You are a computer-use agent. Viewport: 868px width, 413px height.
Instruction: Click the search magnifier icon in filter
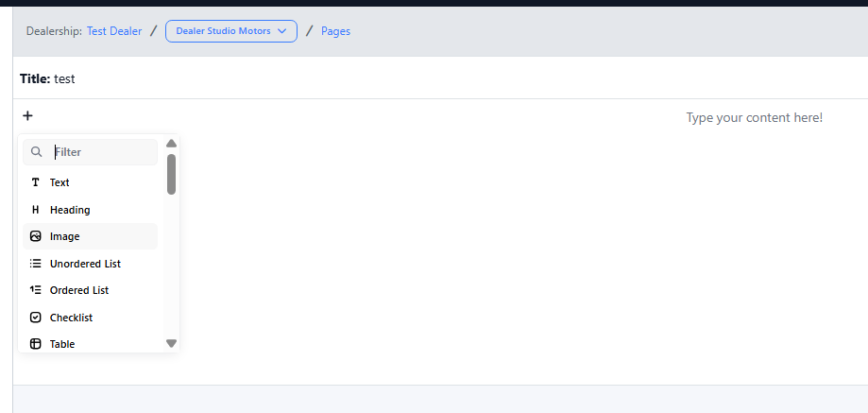(37, 151)
